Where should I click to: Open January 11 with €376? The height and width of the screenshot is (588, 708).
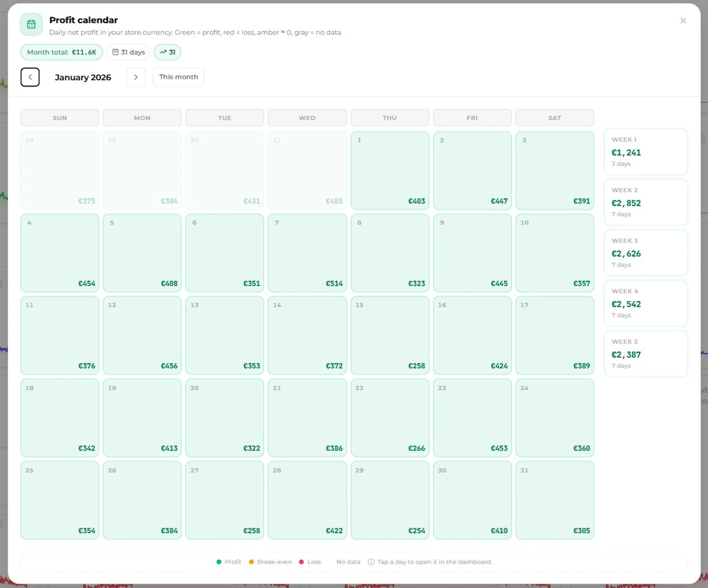[60, 335]
